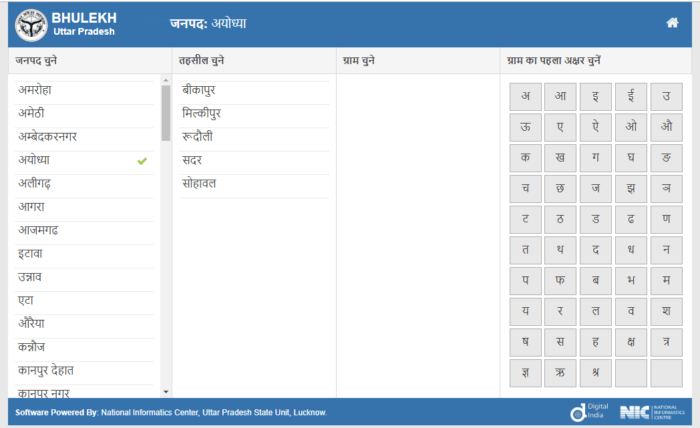Viewport: 700px width, 428px height.
Task: Choose first letter ल
Action: 596,312
